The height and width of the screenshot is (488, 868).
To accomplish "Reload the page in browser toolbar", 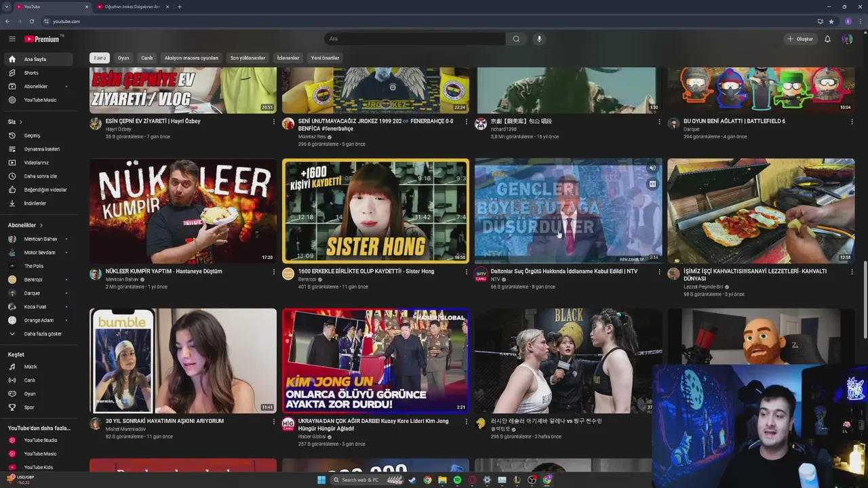I will 32,21.
